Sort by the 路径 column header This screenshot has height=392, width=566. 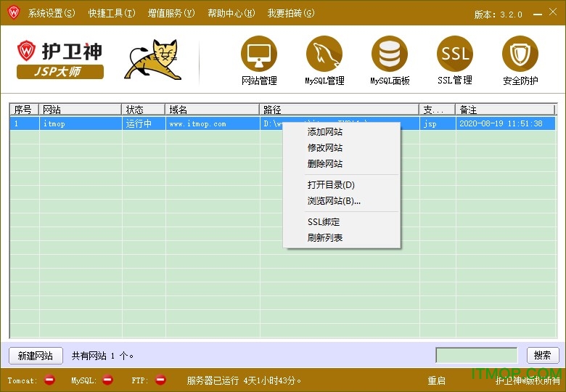point(339,110)
